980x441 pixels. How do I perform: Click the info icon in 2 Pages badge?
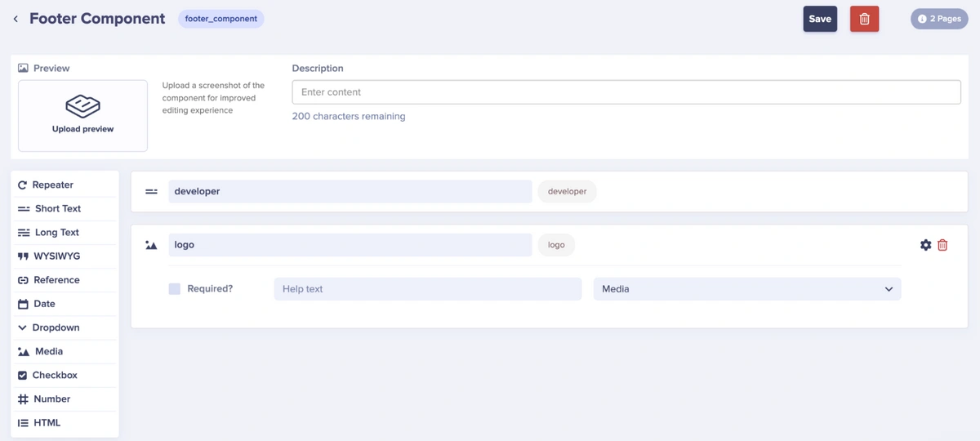[922, 19]
